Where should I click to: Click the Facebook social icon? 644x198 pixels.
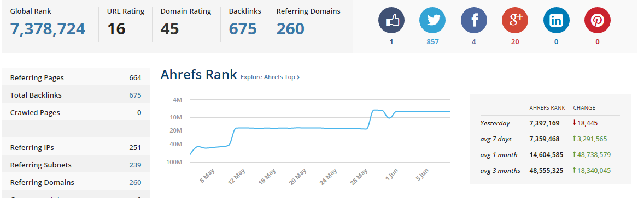473,20
